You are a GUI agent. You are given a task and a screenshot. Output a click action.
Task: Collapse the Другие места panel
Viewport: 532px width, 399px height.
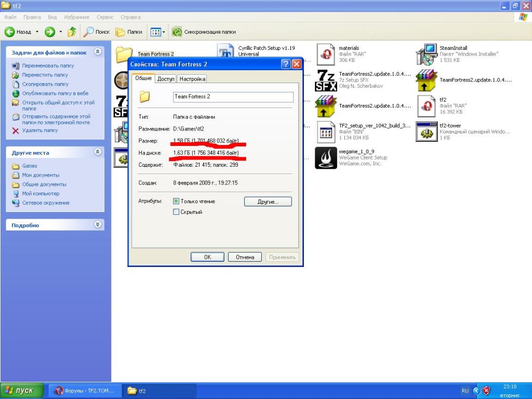tap(98, 152)
